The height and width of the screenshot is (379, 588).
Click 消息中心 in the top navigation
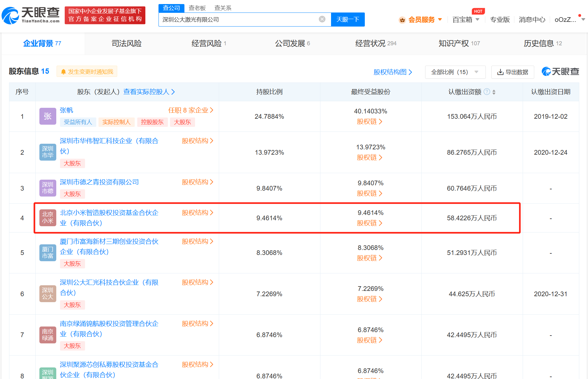coord(532,20)
